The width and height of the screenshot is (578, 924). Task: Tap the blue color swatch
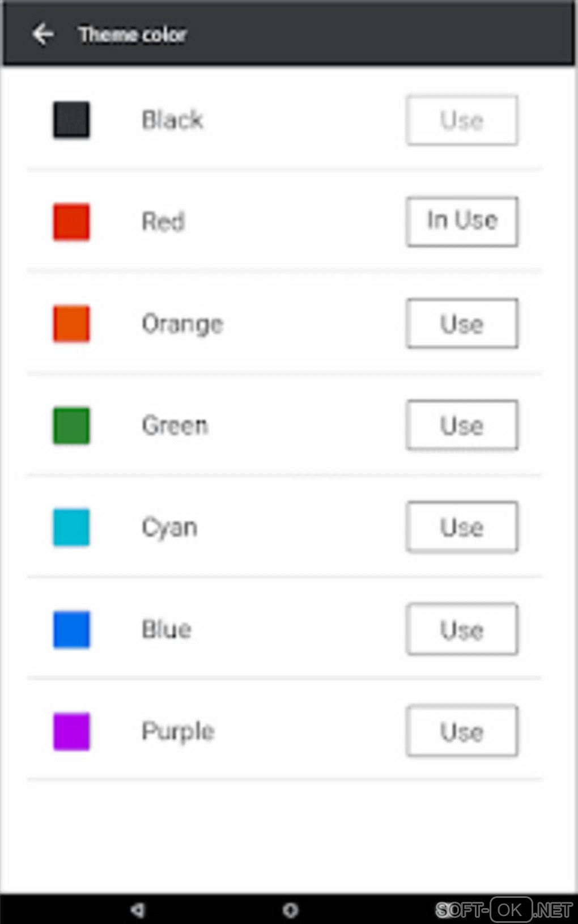pos(71,629)
